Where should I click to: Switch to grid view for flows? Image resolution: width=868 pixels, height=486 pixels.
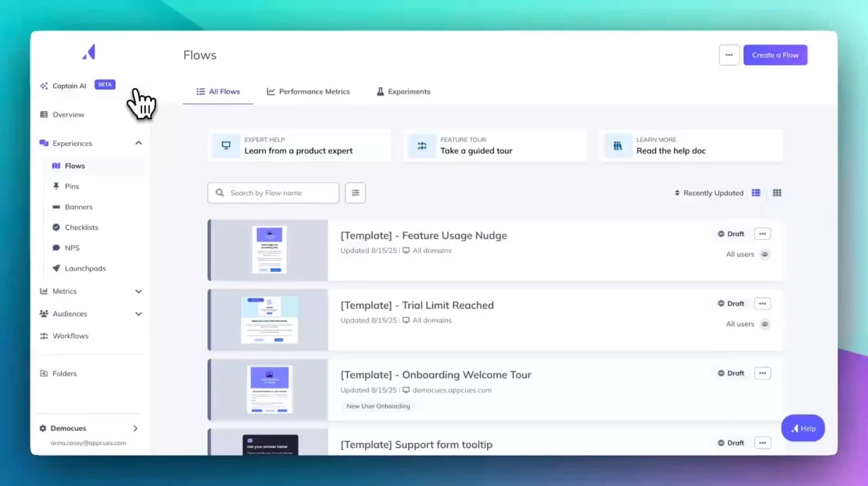777,193
